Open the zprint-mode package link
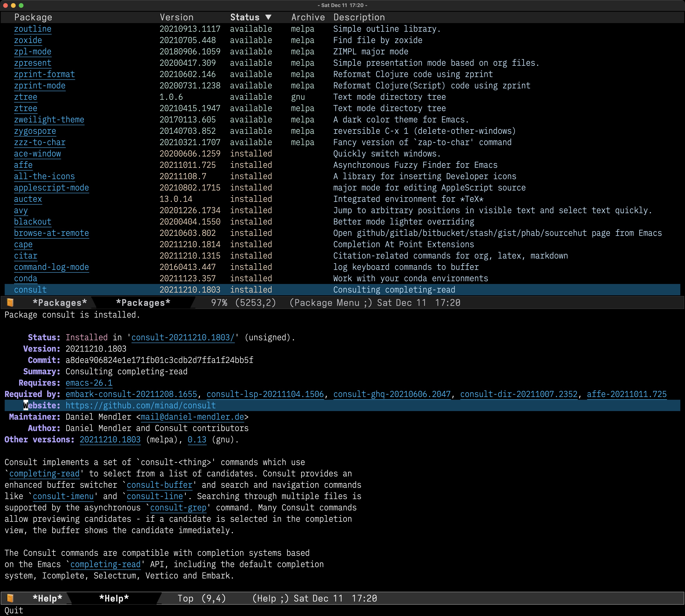Screen dimensions: 685x616 tap(40, 86)
